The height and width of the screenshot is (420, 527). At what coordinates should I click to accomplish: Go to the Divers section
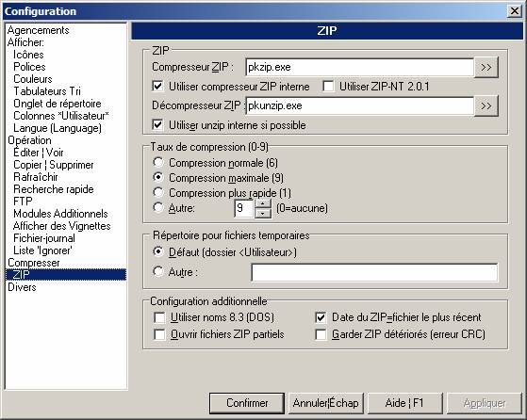click(x=22, y=287)
